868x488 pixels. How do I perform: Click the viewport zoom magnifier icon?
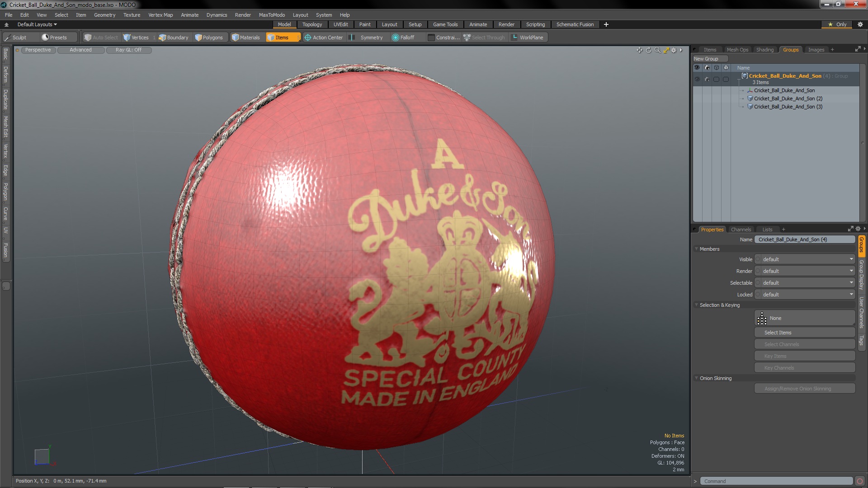click(657, 50)
